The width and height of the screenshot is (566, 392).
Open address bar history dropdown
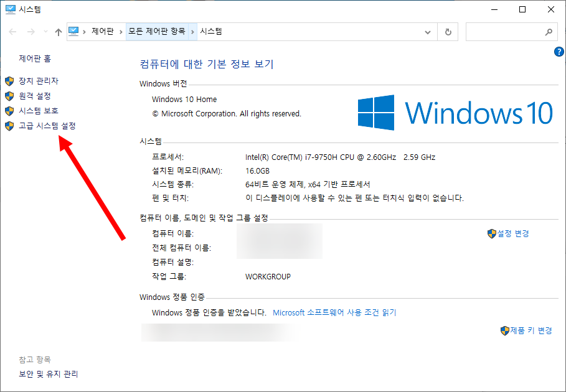point(428,32)
